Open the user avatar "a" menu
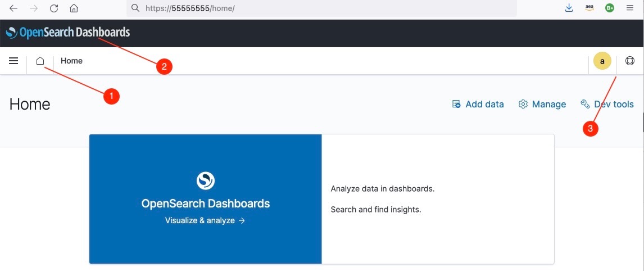 (x=602, y=61)
